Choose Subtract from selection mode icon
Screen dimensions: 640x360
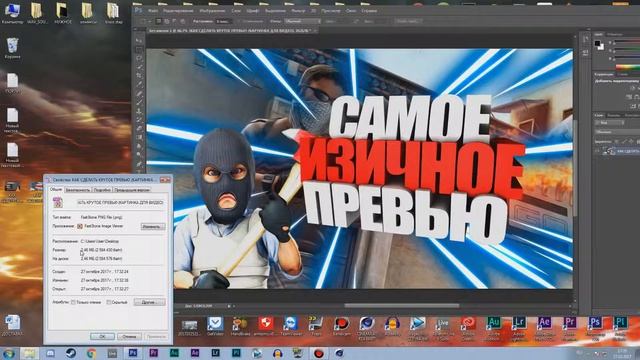tap(174, 21)
